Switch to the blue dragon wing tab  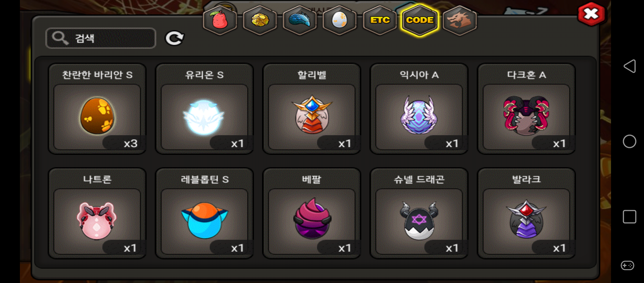coord(300,20)
